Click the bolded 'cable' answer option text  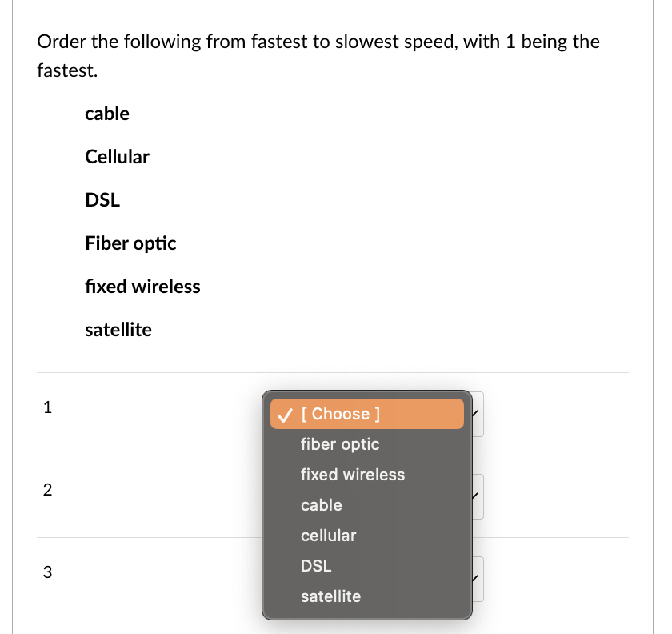tap(107, 114)
